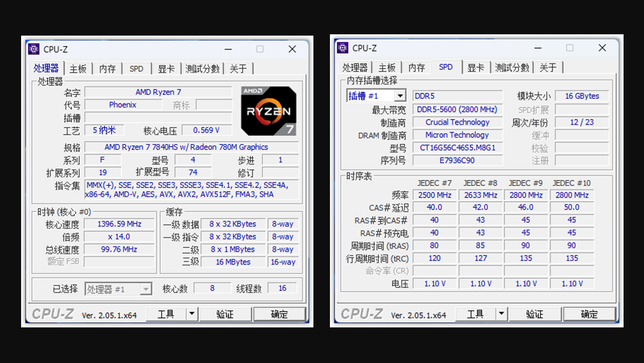
Task: Click the 99.76 MHz bus speed value
Action: tap(119, 250)
